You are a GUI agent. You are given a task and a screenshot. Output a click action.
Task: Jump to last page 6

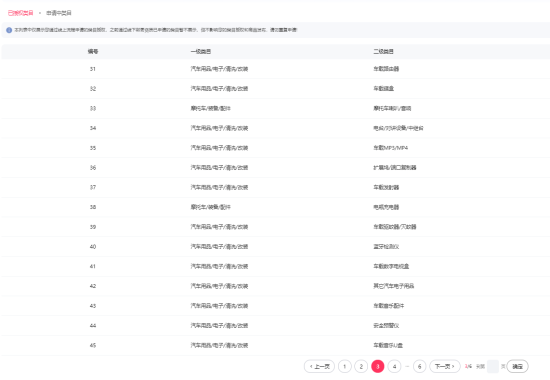420,366
